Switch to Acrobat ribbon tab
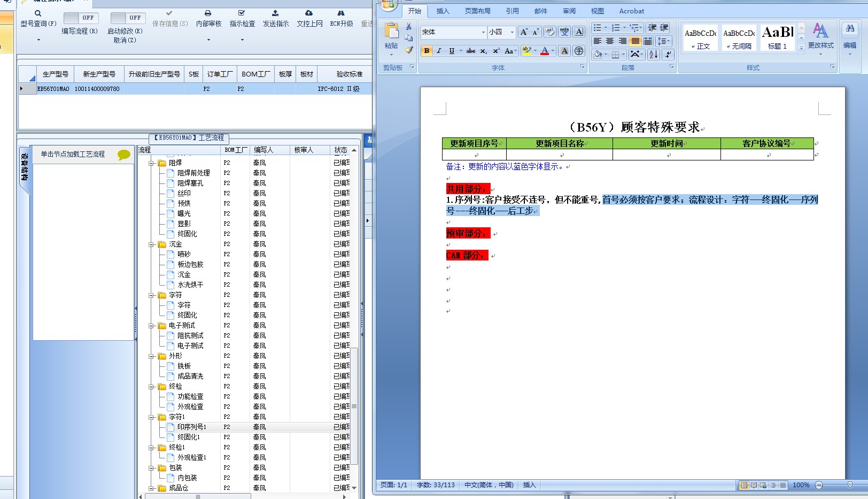The width and height of the screenshot is (868, 499). [x=632, y=11]
